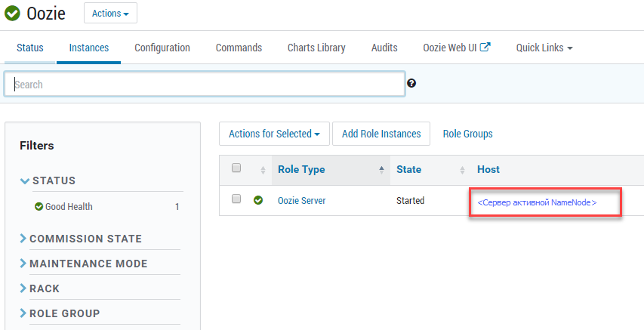Open the Oozie Server role link
The width and height of the screenshot is (644, 330).
pyautogui.click(x=301, y=201)
